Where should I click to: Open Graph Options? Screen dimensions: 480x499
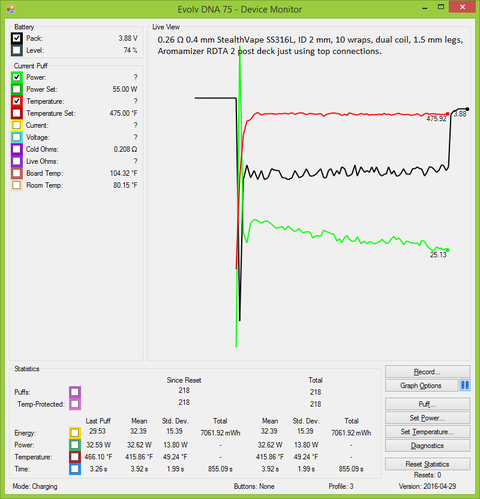421,386
